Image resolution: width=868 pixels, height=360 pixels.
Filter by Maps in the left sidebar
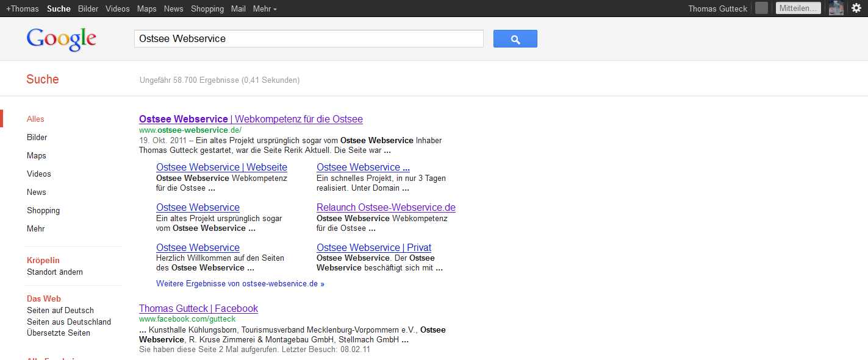[x=37, y=156]
